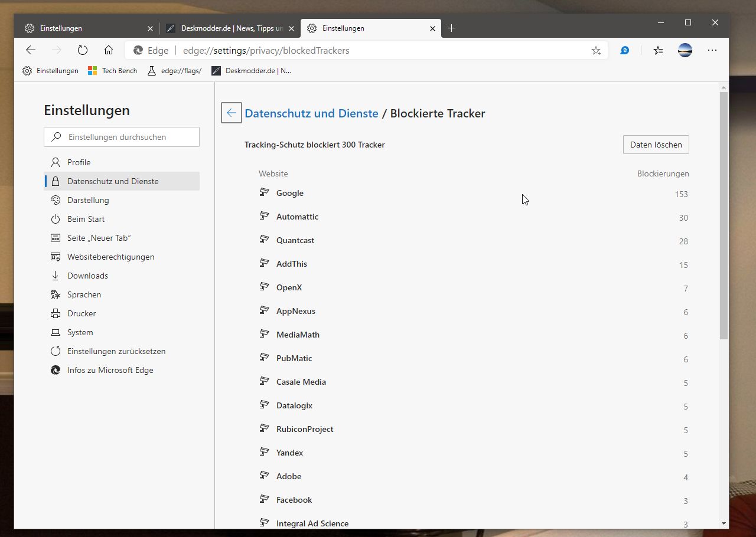
Task: Click the tracker icon beside Yandex
Action: tap(265, 452)
